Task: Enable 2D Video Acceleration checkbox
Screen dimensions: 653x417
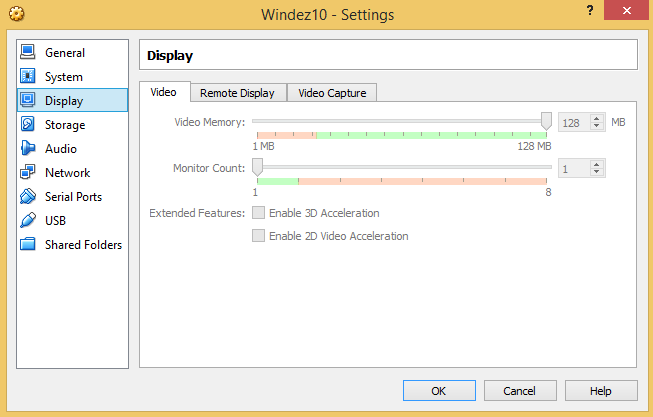Action: pyautogui.click(x=259, y=236)
